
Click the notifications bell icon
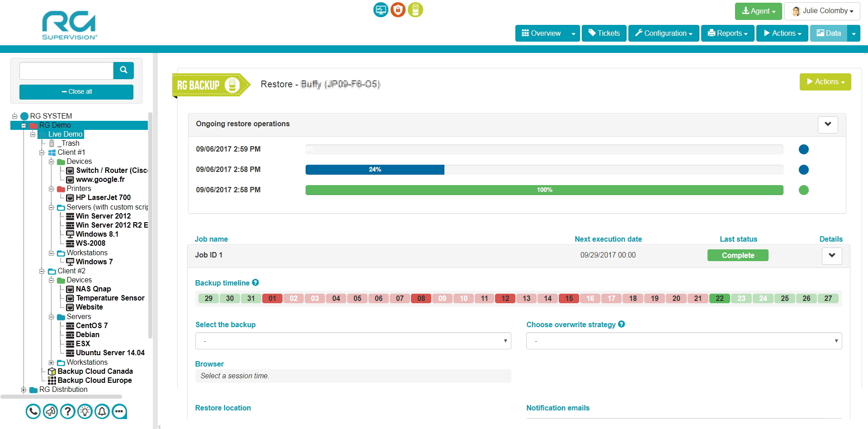tap(102, 411)
